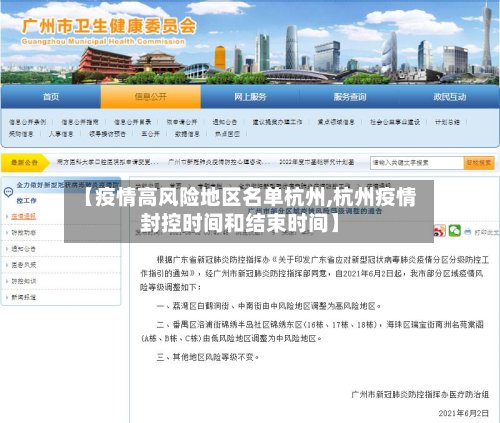Share article via the WeChat icon
The image size is (500, 423).
tap(454, 231)
